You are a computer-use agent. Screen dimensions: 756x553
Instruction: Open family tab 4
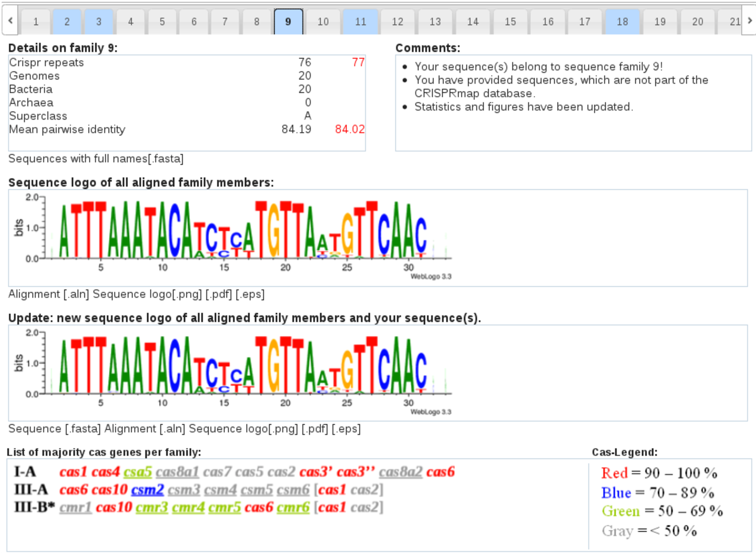pyautogui.click(x=130, y=22)
